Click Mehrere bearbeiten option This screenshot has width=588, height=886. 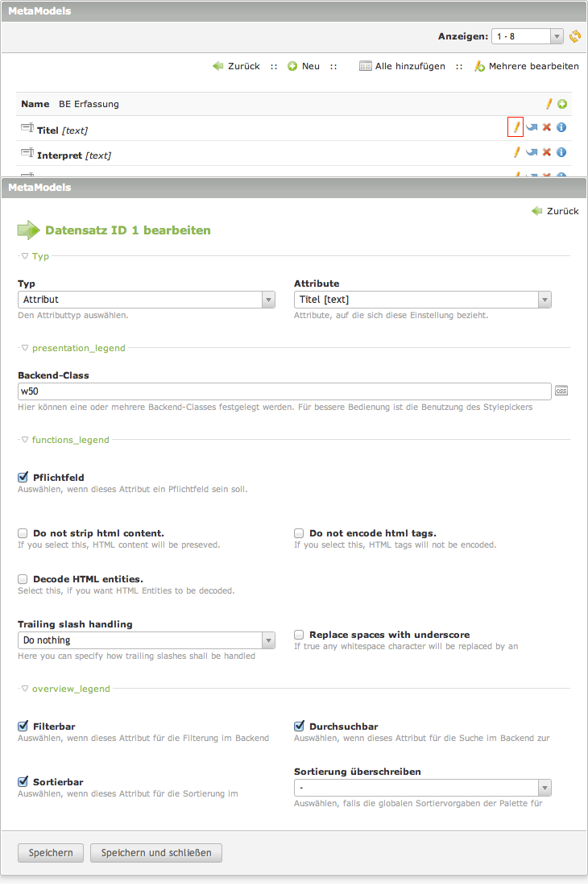[527, 66]
